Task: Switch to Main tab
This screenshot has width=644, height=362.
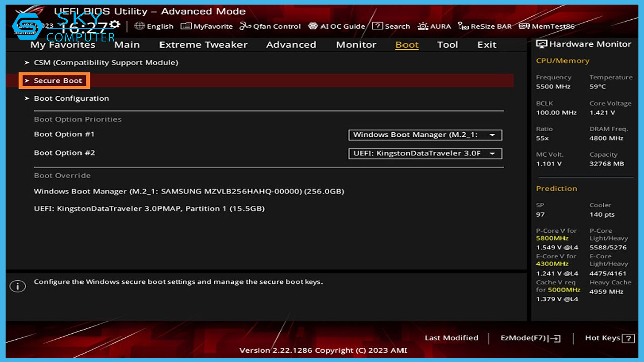Action: pos(127,45)
